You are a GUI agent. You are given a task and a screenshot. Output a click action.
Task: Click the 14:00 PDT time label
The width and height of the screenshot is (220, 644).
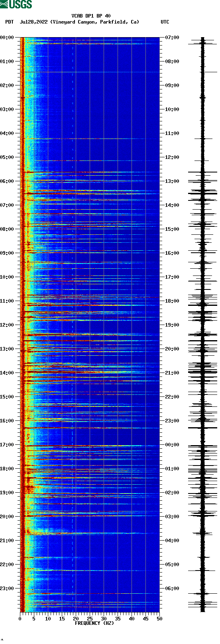coord(7,373)
